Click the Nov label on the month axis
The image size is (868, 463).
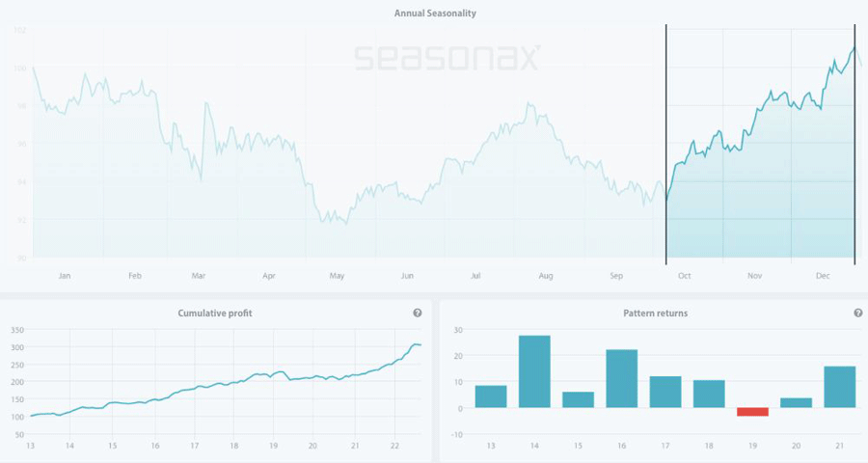(754, 276)
